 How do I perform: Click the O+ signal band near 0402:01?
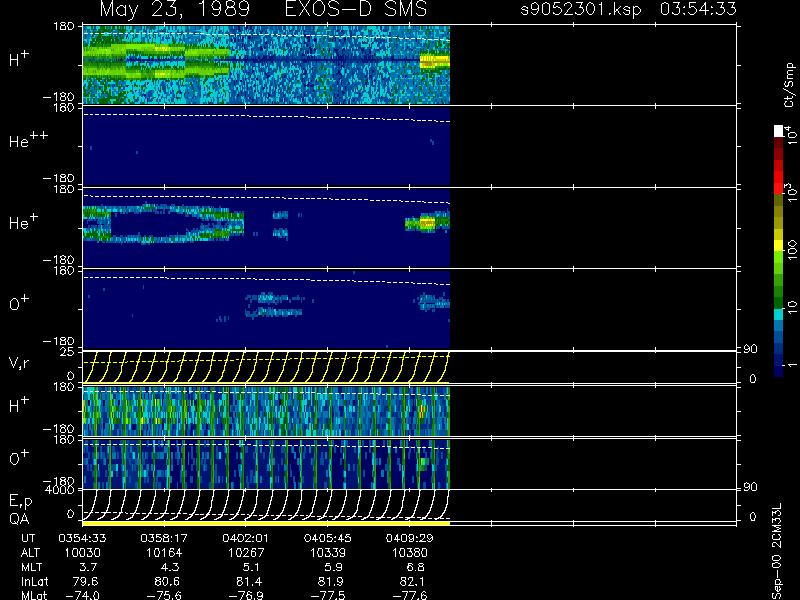tap(274, 305)
